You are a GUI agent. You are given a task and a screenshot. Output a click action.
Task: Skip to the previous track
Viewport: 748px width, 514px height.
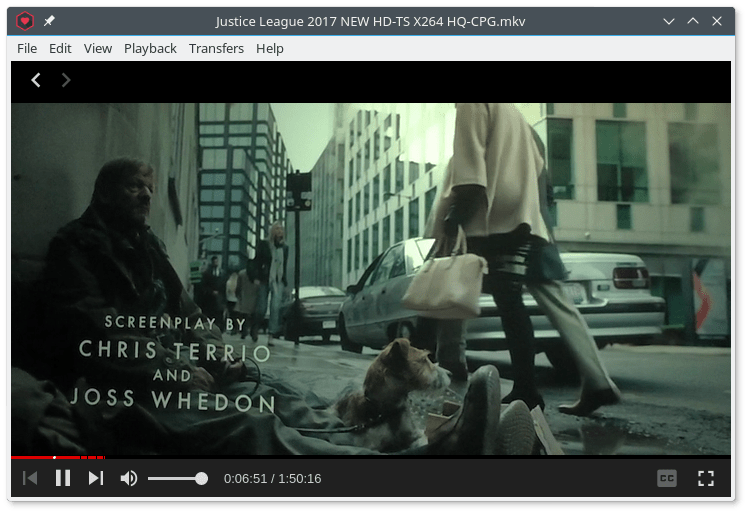(30, 478)
